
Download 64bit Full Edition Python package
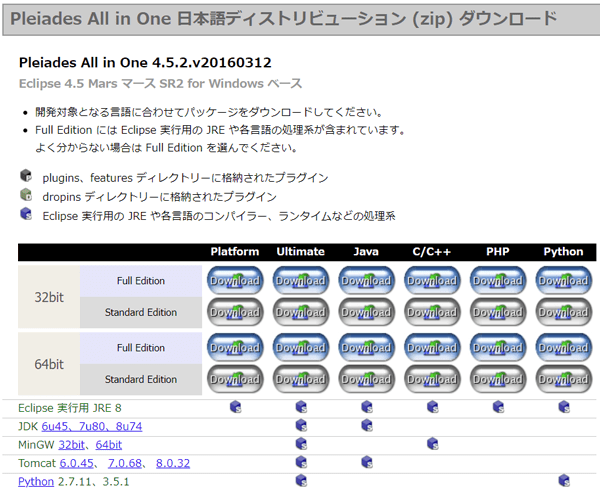(x=564, y=347)
